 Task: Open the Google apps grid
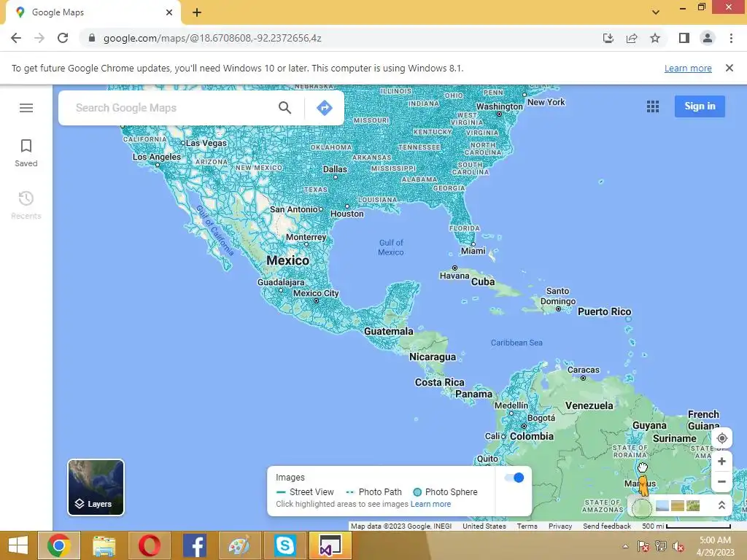pyautogui.click(x=653, y=106)
